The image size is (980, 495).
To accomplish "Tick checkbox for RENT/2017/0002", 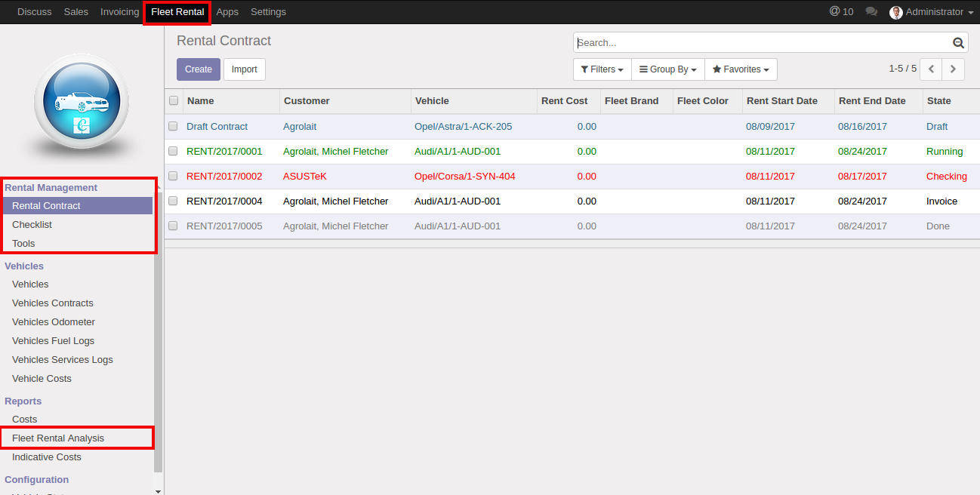I will click(x=174, y=177).
